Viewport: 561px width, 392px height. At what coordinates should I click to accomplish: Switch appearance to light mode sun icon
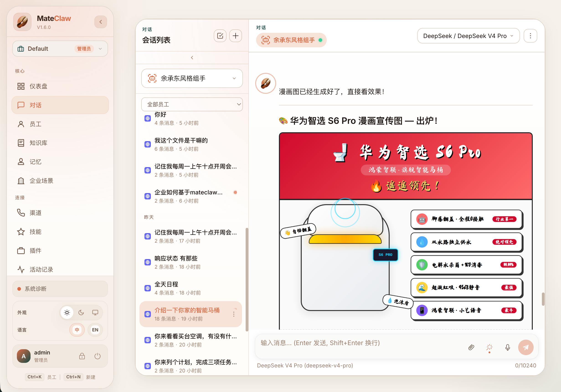click(x=67, y=313)
